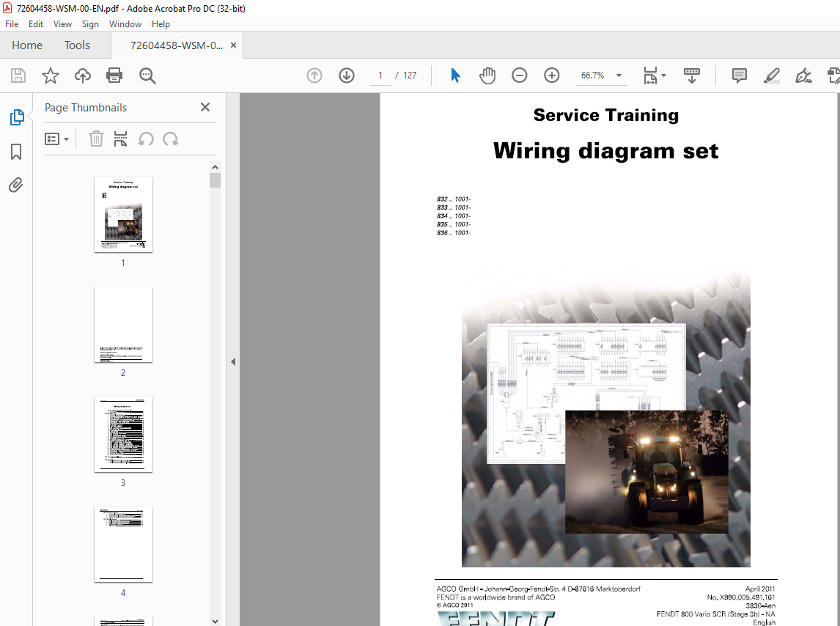Collapse the navigation pane arrow
Image resolution: width=840 pixels, height=626 pixels.
(x=233, y=362)
